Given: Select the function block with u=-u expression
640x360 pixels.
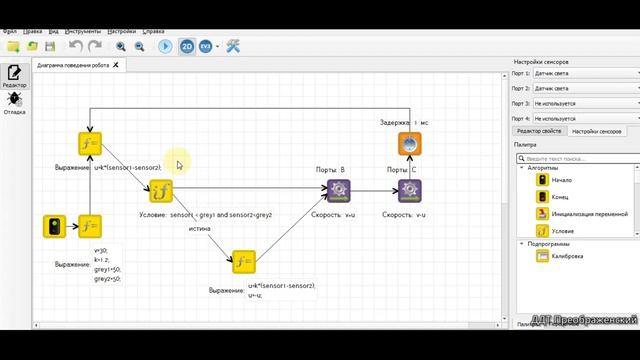Looking at the screenshot, I should [x=244, y=262].
